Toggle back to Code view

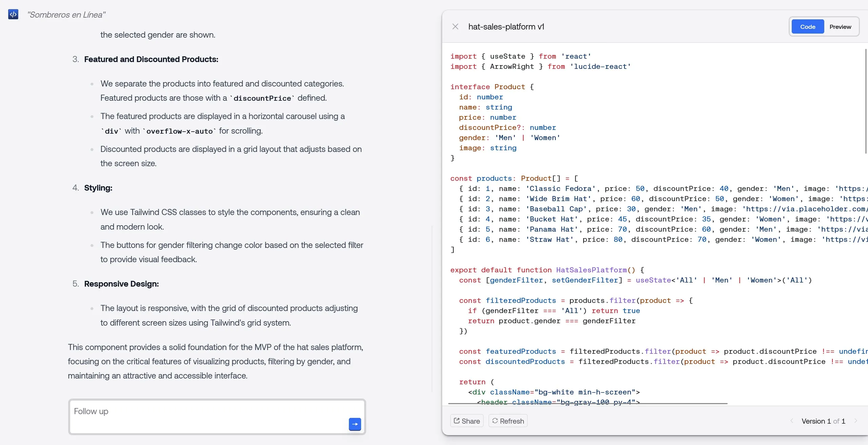point(807,26)
